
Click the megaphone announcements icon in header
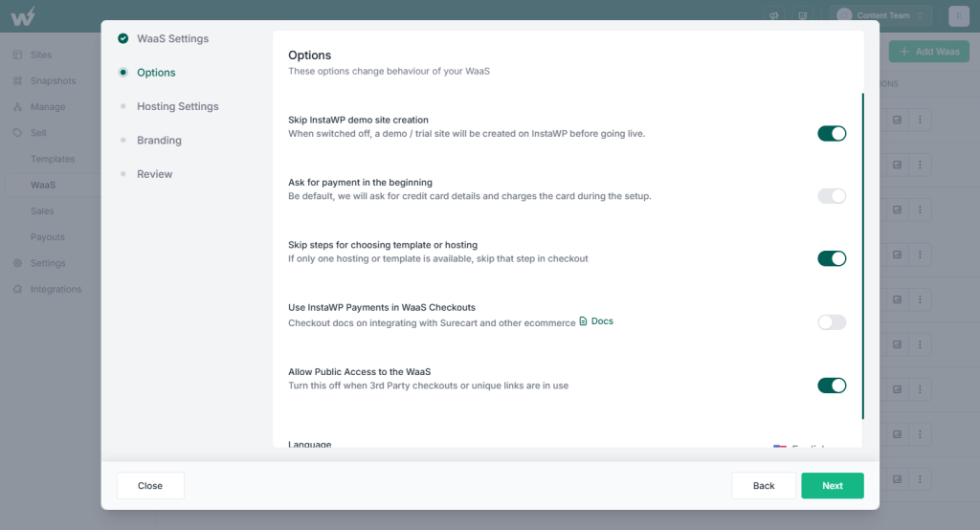pos(773,15)
